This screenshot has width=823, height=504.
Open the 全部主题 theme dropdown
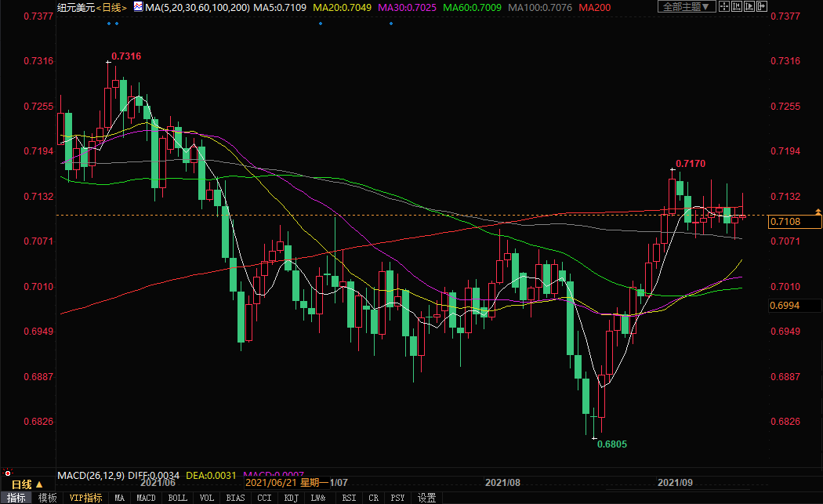click(x=686, y=7)
